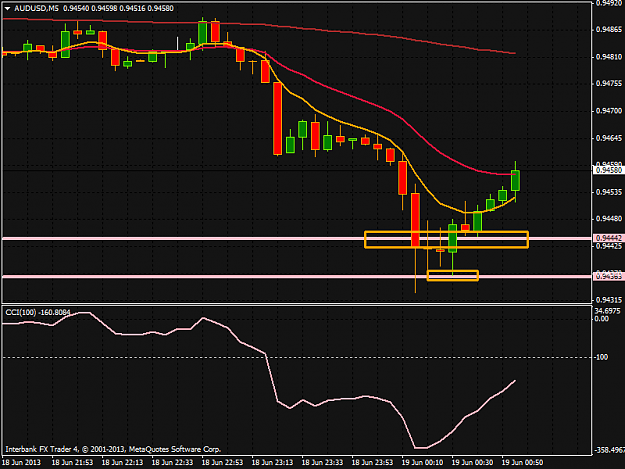Viewport: 625px width, 469px height.
Task: Click the 18 Jun 2013 date label
Action: (21, 462)
